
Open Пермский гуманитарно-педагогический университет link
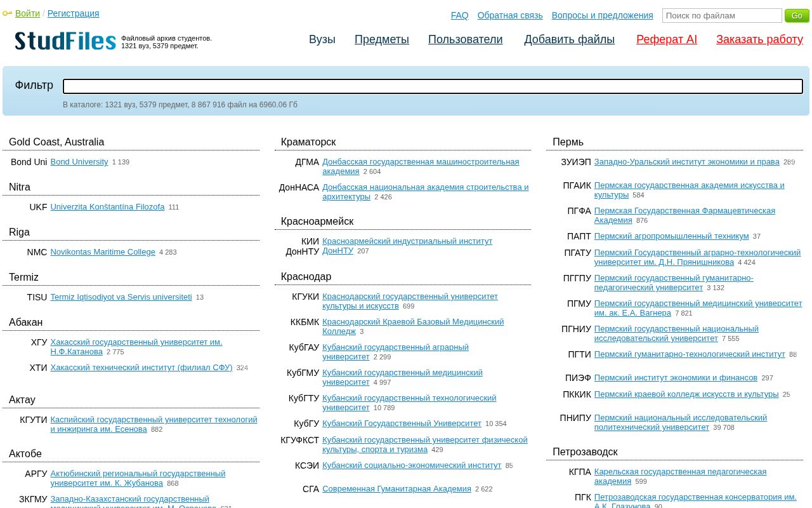(674, 283)
